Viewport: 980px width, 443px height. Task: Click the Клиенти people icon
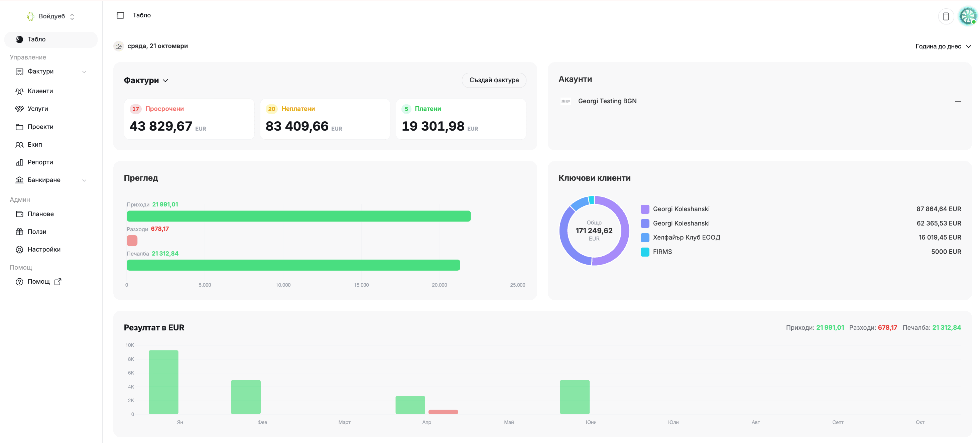tap(19, 91)
